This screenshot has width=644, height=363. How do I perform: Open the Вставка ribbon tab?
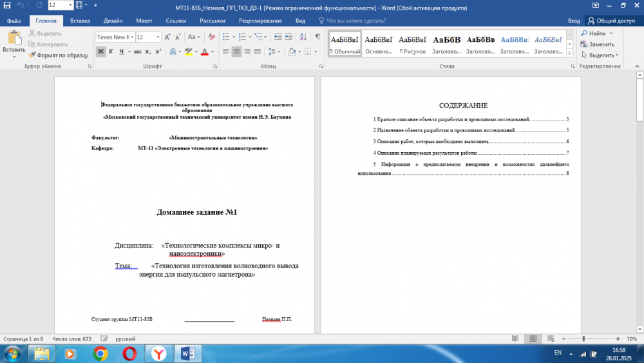click(x=80, y=21)
